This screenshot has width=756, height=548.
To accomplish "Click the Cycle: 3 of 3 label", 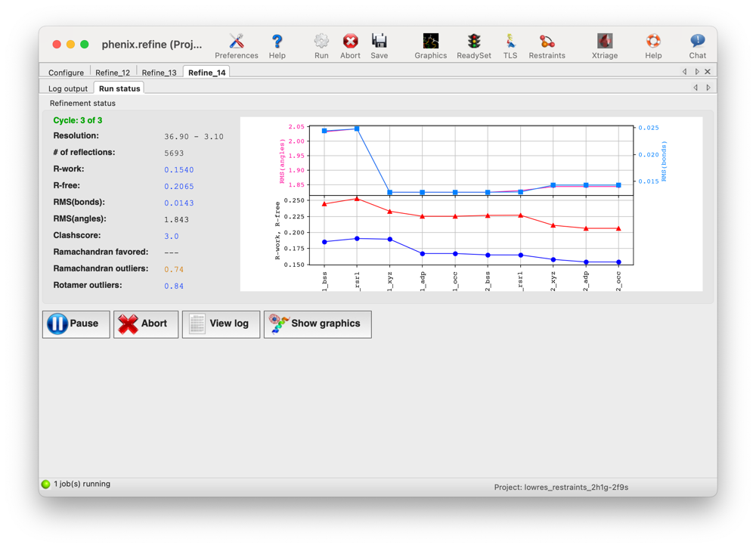I will tap(78, 120).
